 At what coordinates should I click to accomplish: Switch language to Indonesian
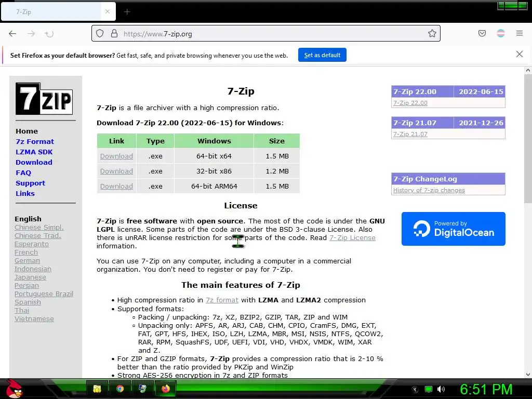pos(33,269)
